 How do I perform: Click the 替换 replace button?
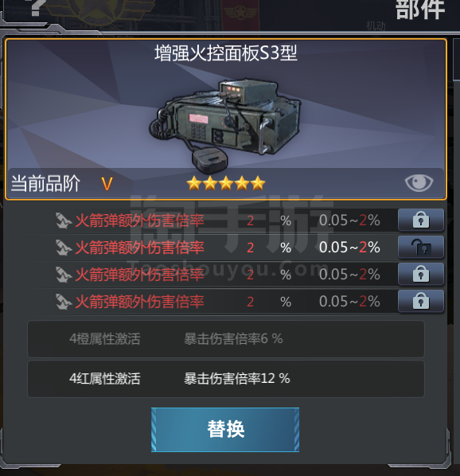click(x=225, y=430)
